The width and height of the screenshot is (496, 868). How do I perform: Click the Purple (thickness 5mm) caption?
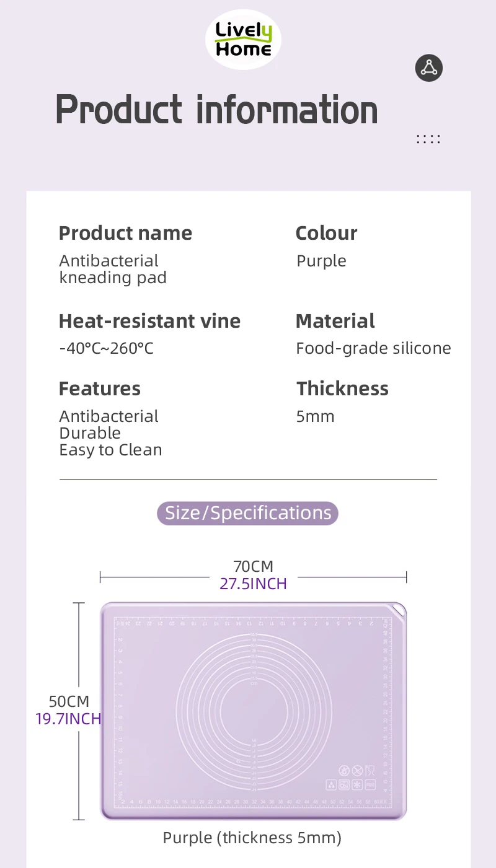point(252,838)
